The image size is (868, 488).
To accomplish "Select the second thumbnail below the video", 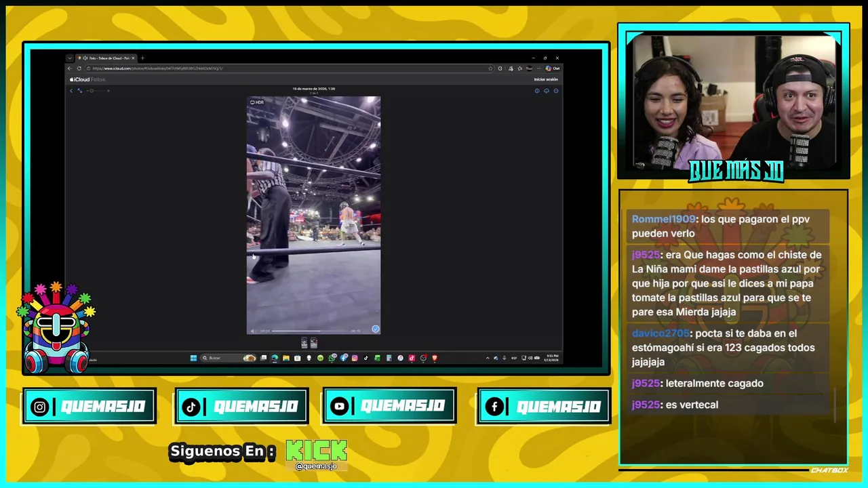I will click(313, 343).
